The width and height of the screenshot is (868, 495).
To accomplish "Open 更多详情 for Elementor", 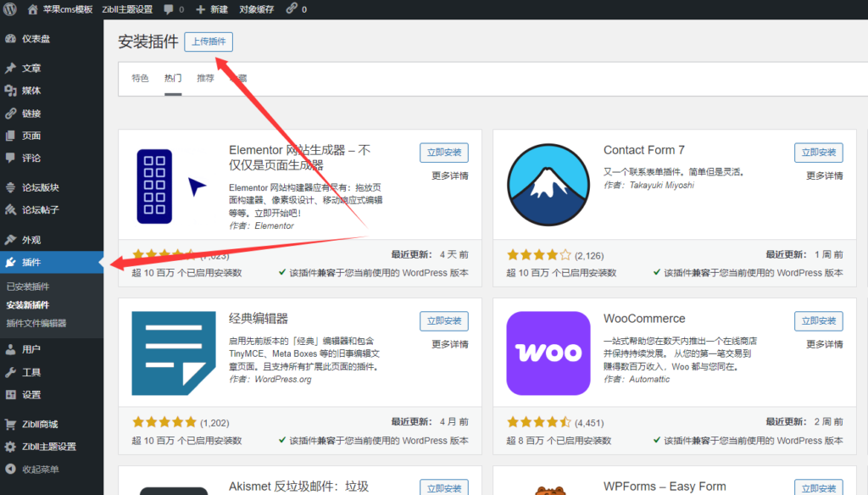I will [x=450, y=175].
